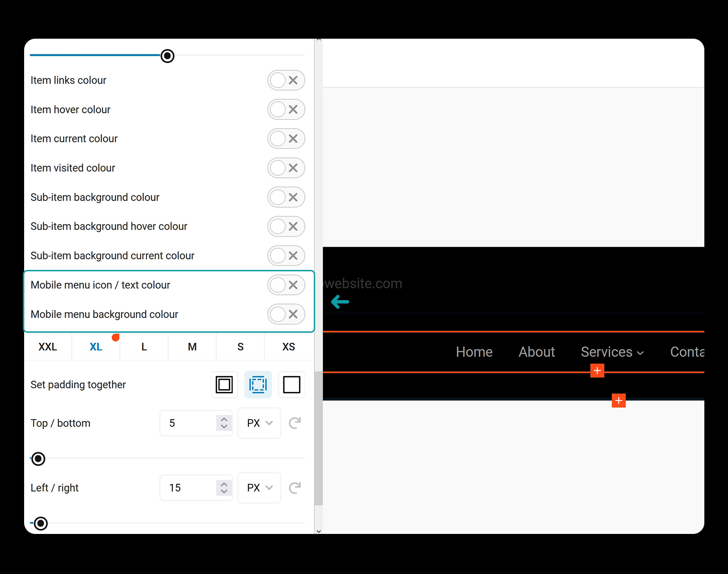Choose the S breakpoint tab
Screen dimensions: 728x574
point(241,347)
